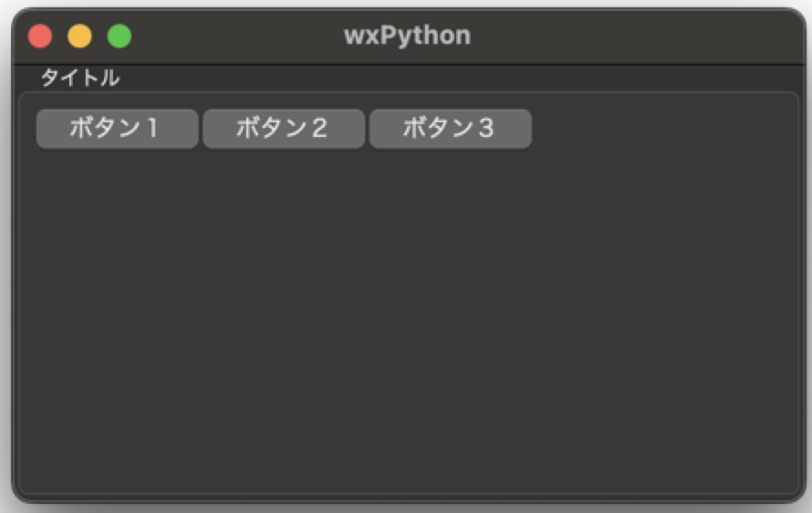Viewport: 812px width, 513px height.
Task: Click blank space right of ボタン3
Action: point(663,129)
